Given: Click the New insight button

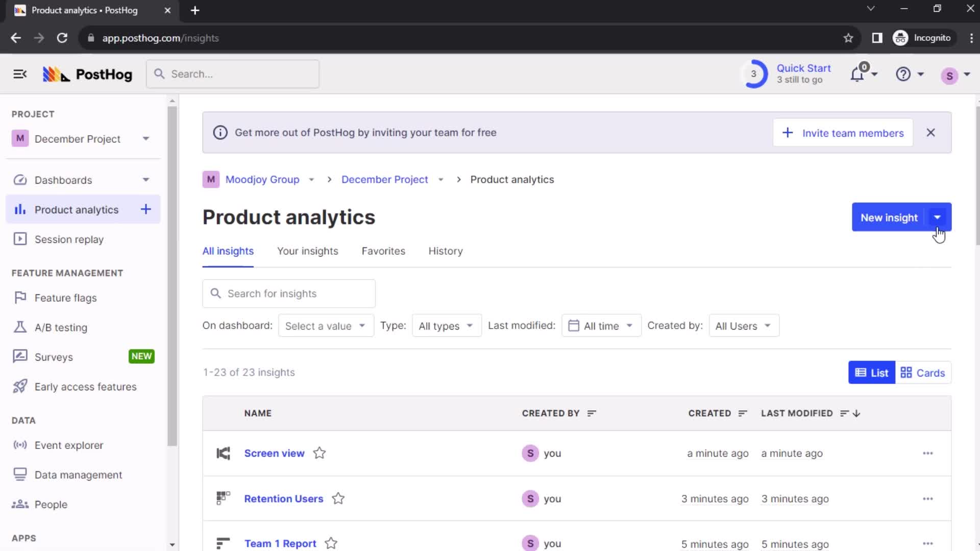Looking at the screenshot, I should [x=889, y=217].
